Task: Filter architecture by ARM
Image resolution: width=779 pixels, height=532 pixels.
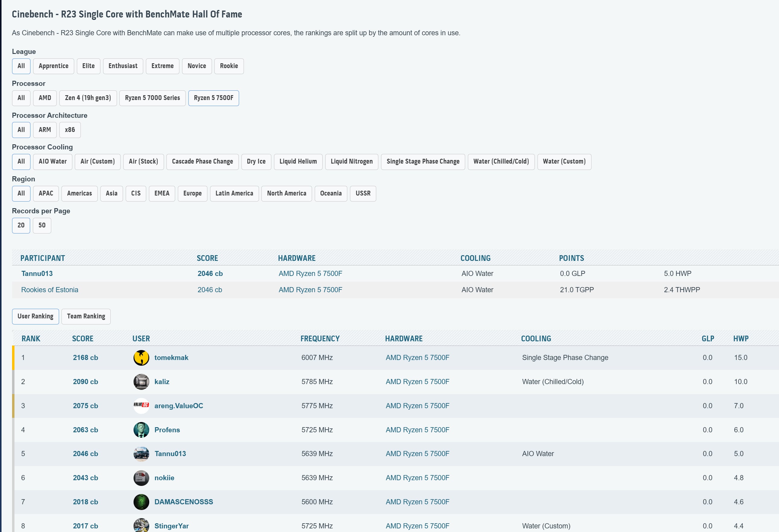Action: click(45, 130)
